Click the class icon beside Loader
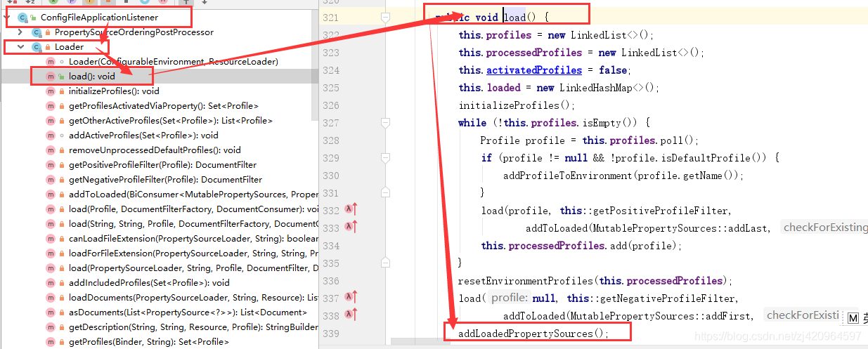The height and width of the screenshot is (349, 868). pos(37,46)
